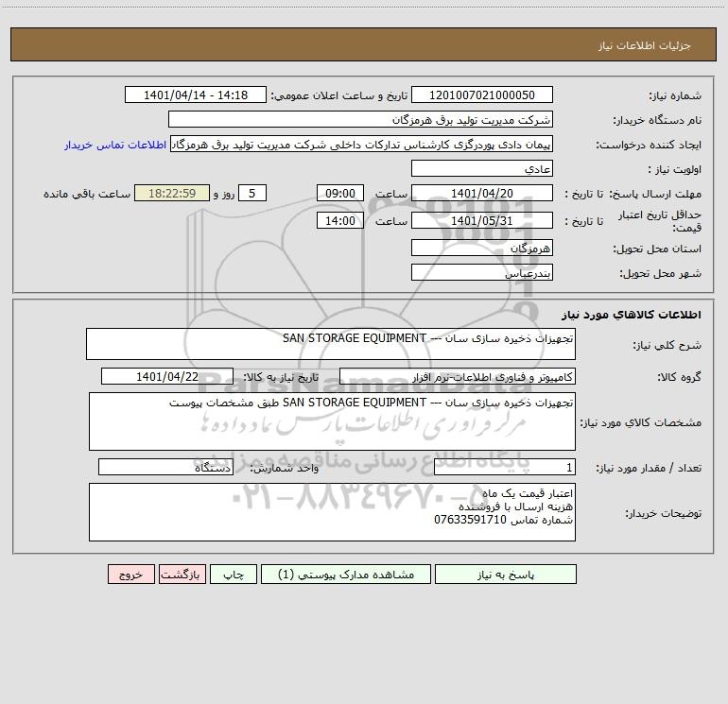Click the label تاریخ و ساعت اعلان عمومی
This screenshot has width=728, height=704.
[x=338, y=95]
